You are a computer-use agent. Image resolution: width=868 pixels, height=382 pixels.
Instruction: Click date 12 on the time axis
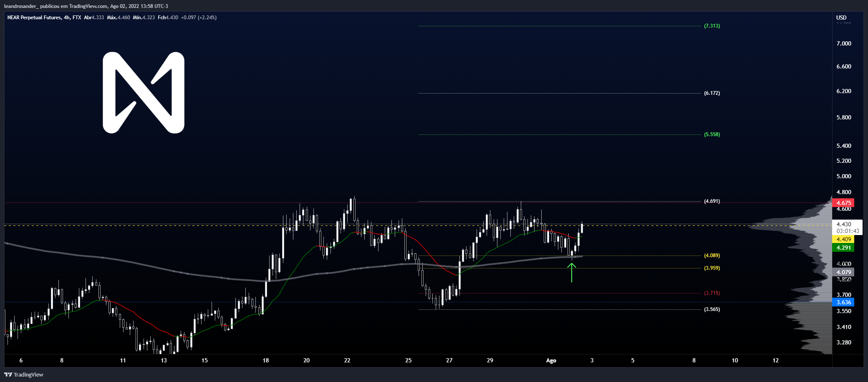(x=776, y=360)
